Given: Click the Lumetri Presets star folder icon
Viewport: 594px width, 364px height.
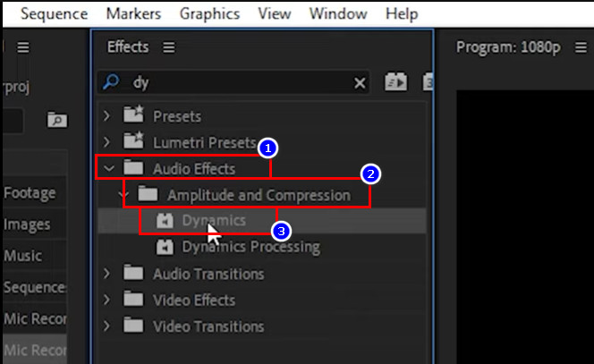Looking at the screenshot, I should pyautogui.click(x=133, y=140).
